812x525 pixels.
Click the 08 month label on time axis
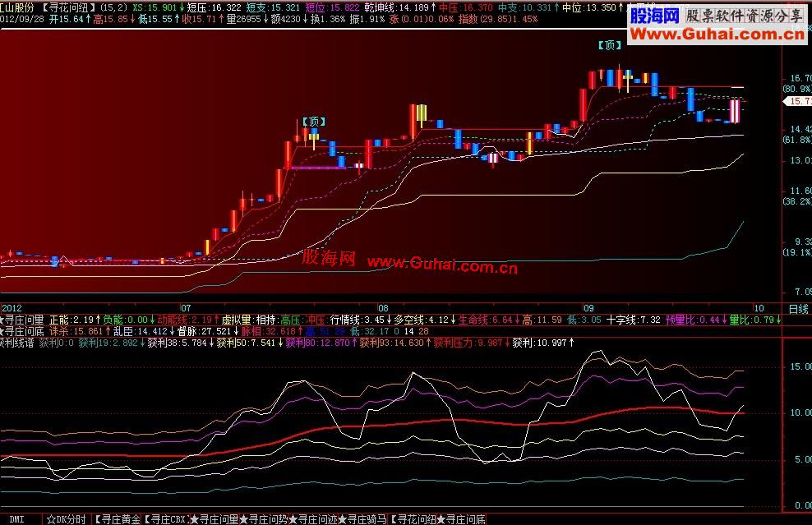tap(383, 309)
